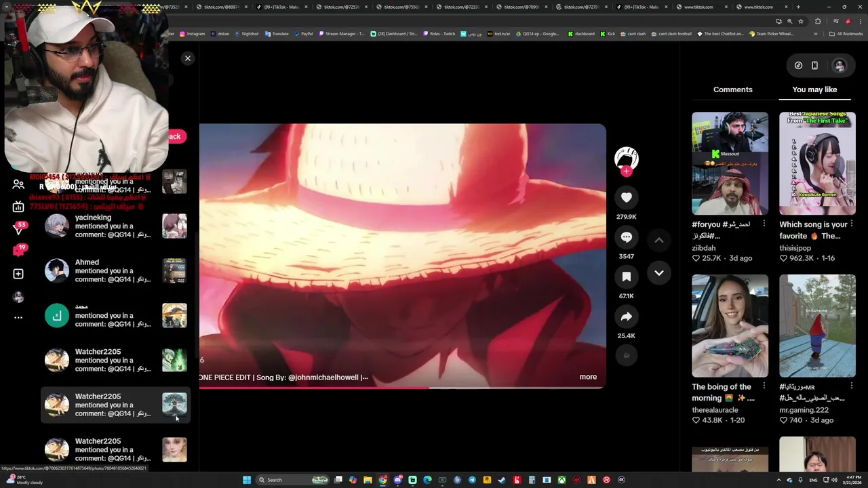Open Ahmed's mention notification

pyautogui.click(x=115, y=270)
